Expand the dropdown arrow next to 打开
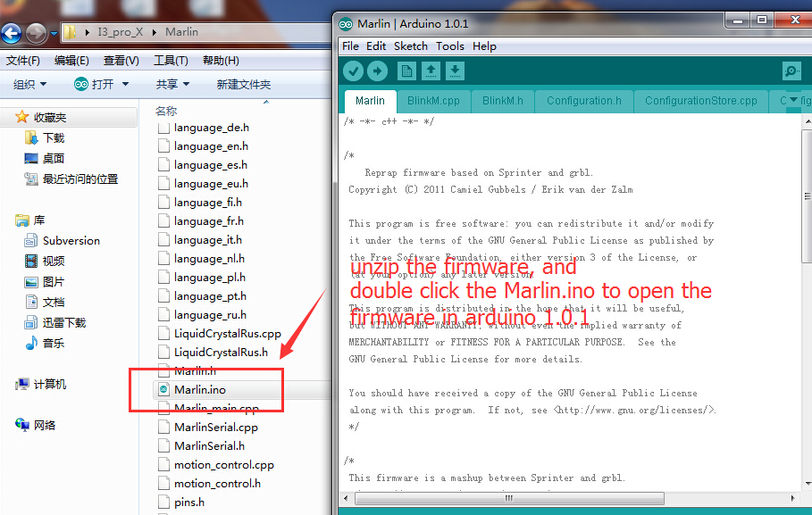812x515 pixels. 125,84
